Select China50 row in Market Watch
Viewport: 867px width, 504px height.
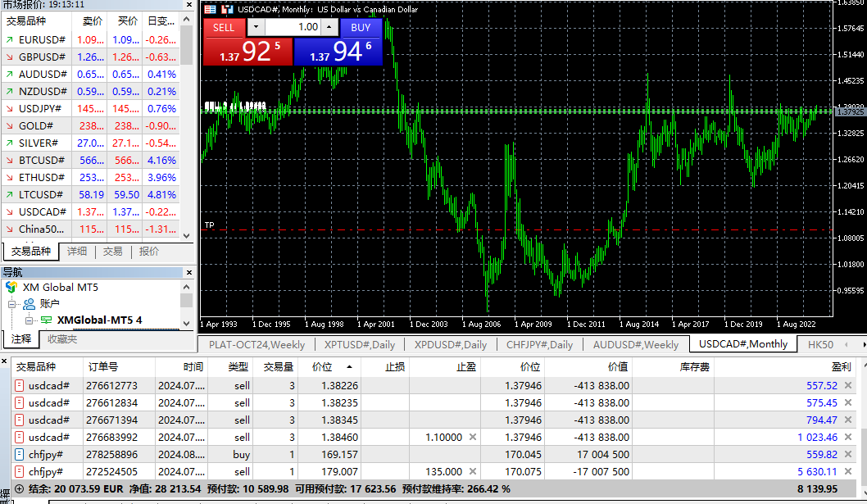point(91,229)
